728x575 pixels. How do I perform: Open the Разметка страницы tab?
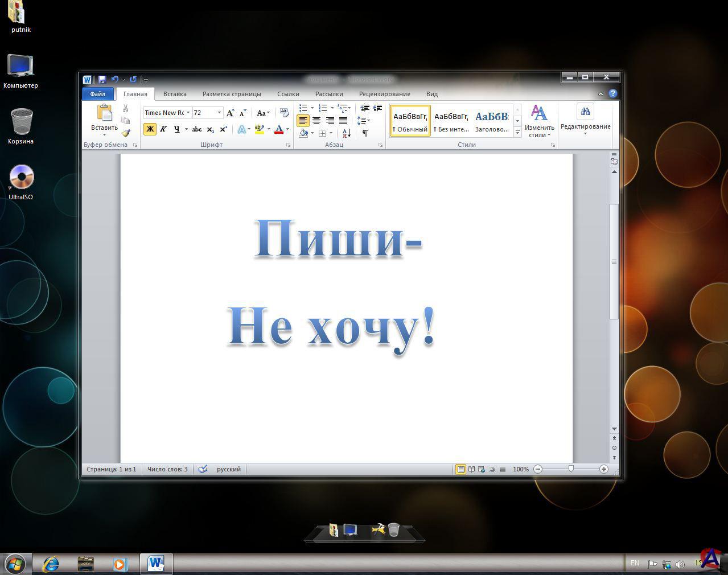pyautogui.click(x=232, y=94)
